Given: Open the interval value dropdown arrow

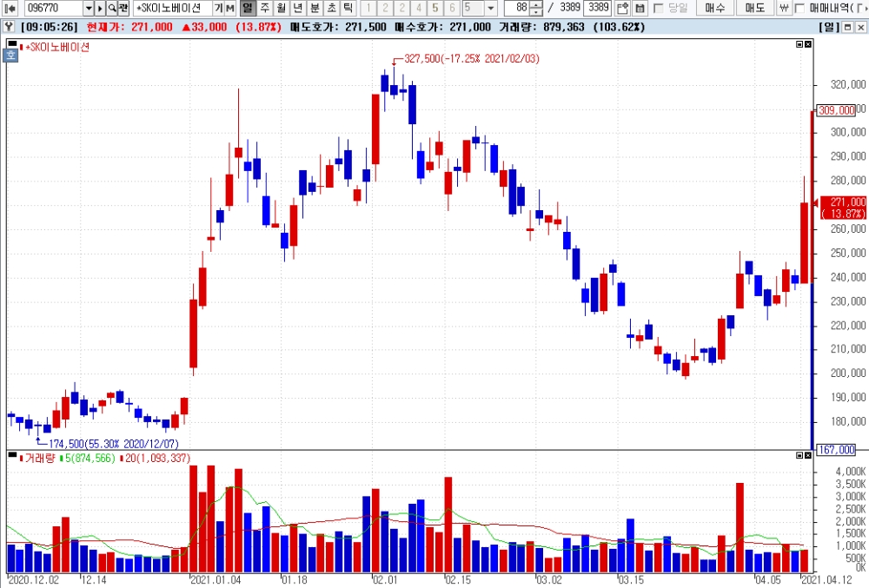Looking at the screenshot, I should click(491, 8).
